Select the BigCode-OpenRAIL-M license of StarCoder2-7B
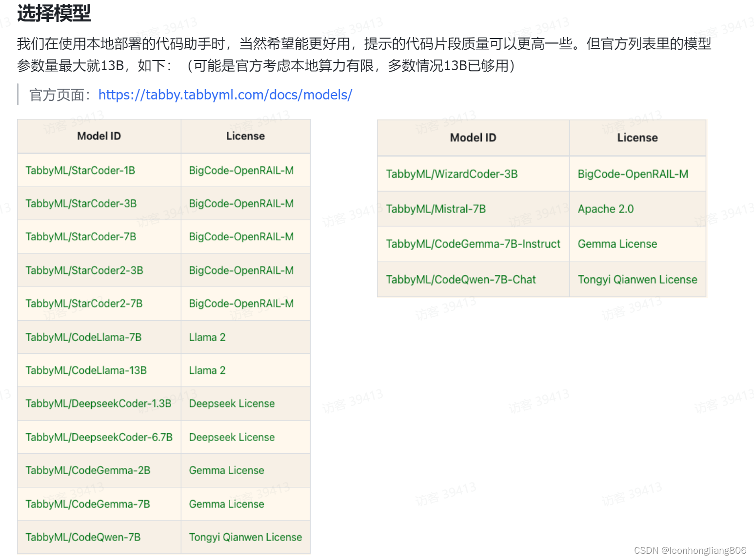The image size is (754, 560). click(241, 304)
